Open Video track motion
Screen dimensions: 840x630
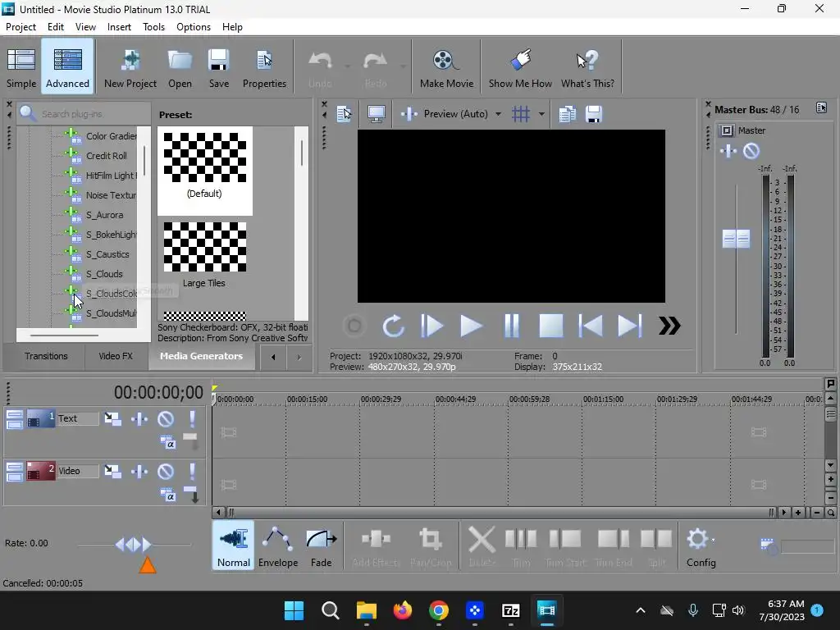click(112, 472)
